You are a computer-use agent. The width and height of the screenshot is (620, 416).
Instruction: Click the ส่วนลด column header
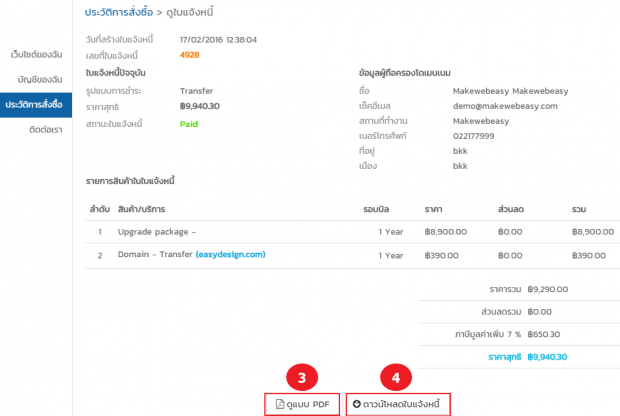coord(512,209)
